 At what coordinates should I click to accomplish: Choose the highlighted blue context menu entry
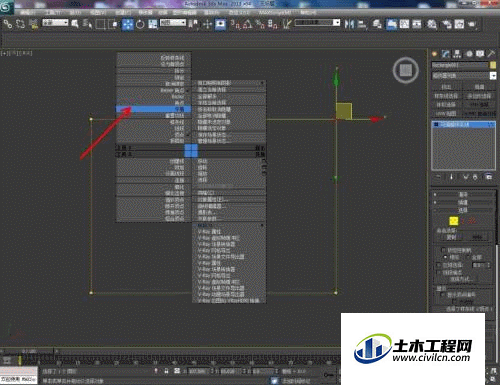click(x=153, y=109)
